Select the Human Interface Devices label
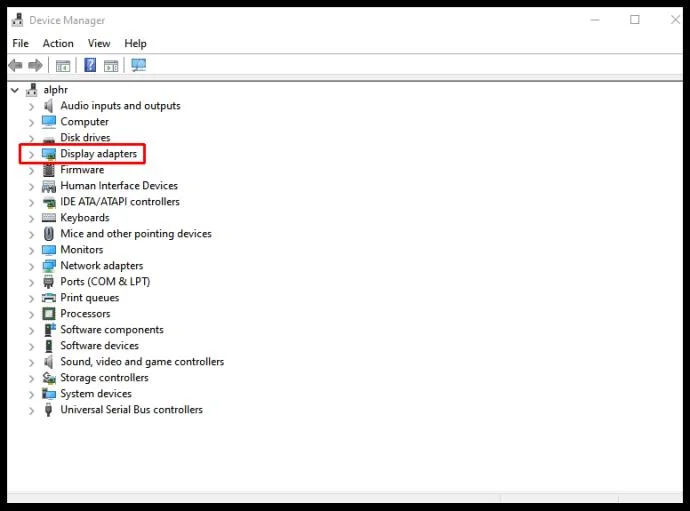 (119, 186)
